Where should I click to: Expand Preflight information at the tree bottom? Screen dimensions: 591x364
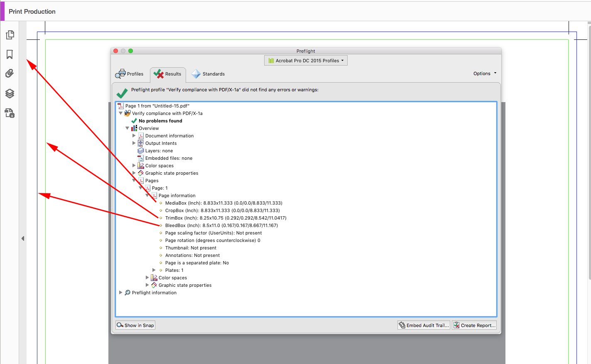click(x=120, y=293)
